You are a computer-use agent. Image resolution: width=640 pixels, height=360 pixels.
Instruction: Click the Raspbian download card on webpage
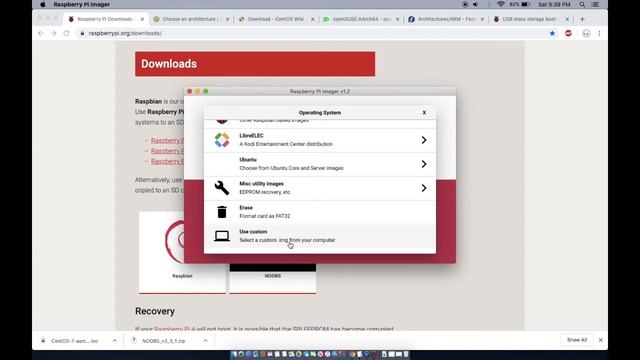point(182,252)
